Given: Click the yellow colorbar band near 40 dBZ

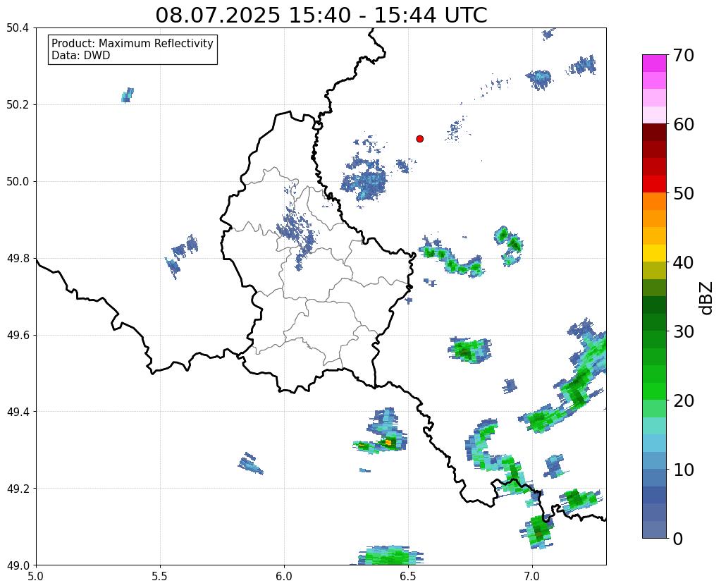Looking at the screenshot, I should click(x=654, y=253).
